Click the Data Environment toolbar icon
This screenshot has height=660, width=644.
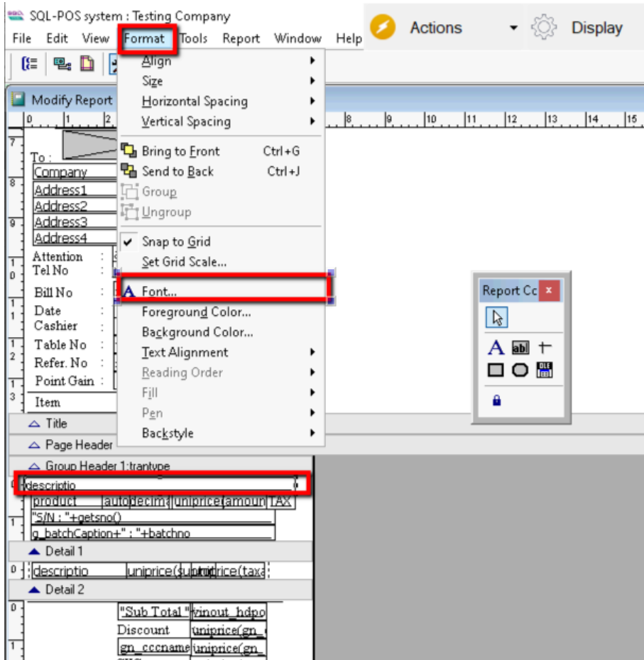point(61,64)
